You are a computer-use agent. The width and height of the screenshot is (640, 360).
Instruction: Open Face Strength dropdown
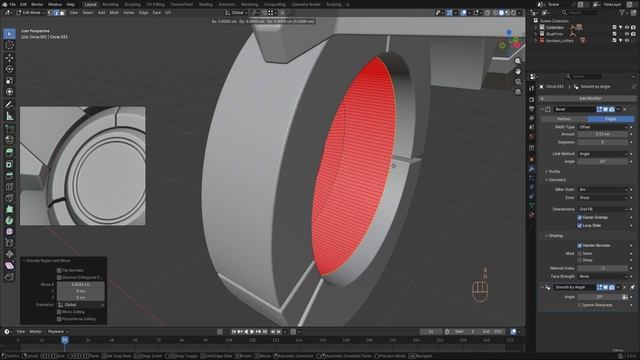click(602, 276)
